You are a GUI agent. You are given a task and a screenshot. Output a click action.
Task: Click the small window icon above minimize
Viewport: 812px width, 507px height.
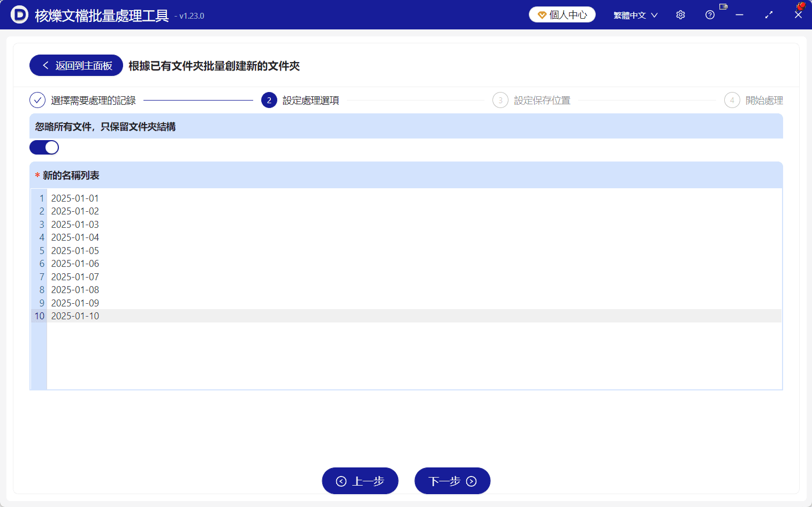point(724,6)
